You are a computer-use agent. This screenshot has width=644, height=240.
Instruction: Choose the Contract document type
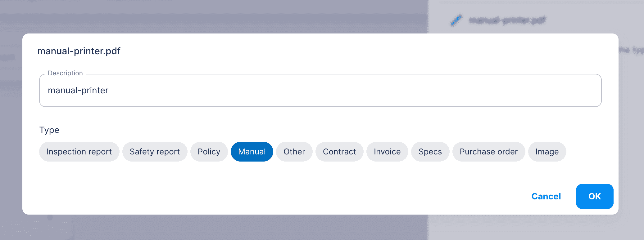[339, 152]
